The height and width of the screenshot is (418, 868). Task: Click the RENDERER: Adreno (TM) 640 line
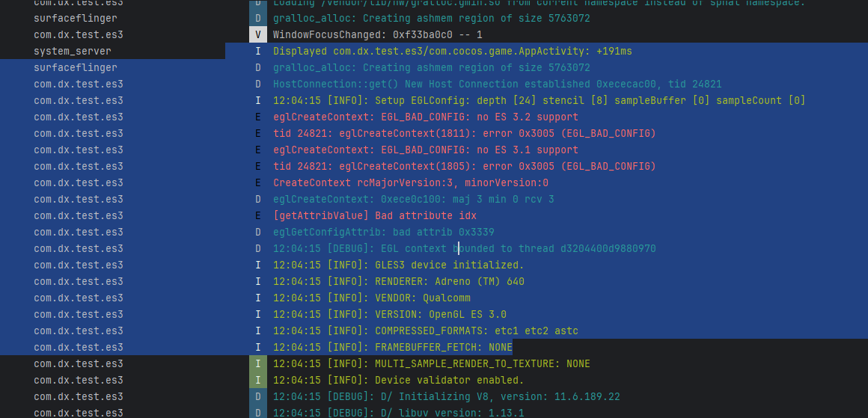(x=398, y=282)
